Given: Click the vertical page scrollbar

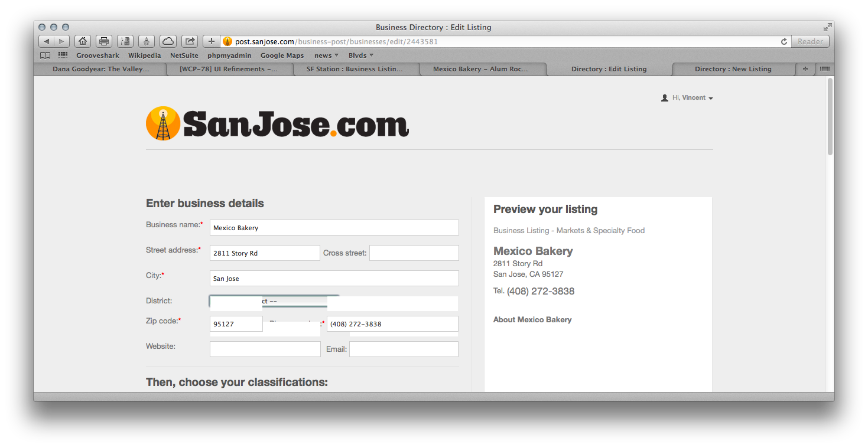Looking at the screenshot, I should pyautogui.click(x=830, y=117).
